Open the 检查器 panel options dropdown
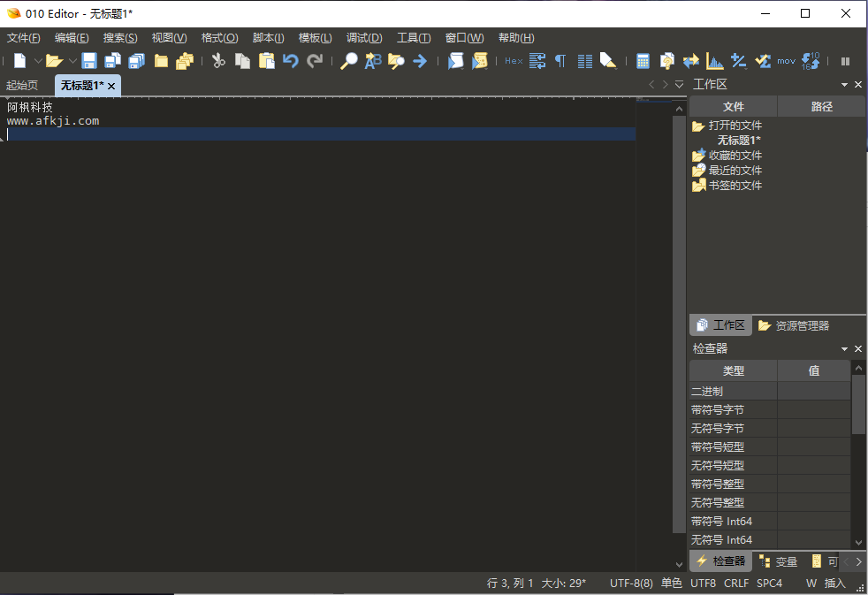 point(844,348)
